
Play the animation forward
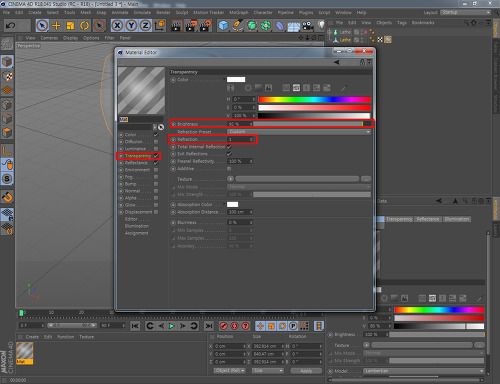click(x=172, y=326)
